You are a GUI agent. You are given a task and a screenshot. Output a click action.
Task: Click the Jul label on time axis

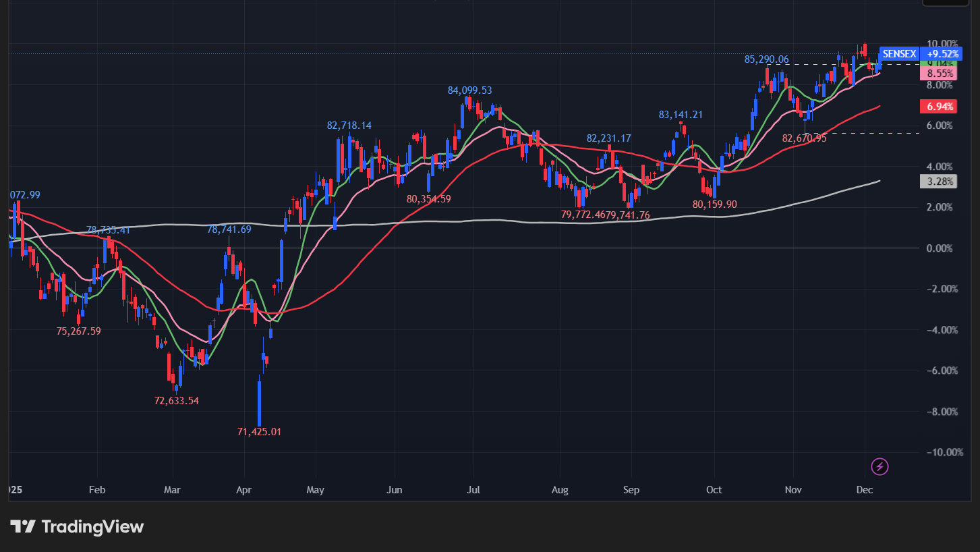click(473, 489)
